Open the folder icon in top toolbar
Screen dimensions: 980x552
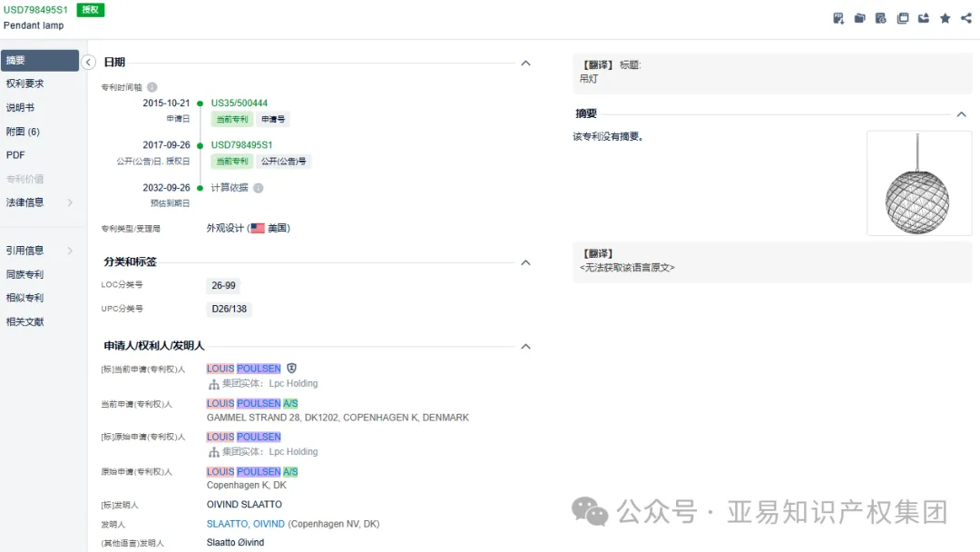pyautogui.click(x=859, y=18)
